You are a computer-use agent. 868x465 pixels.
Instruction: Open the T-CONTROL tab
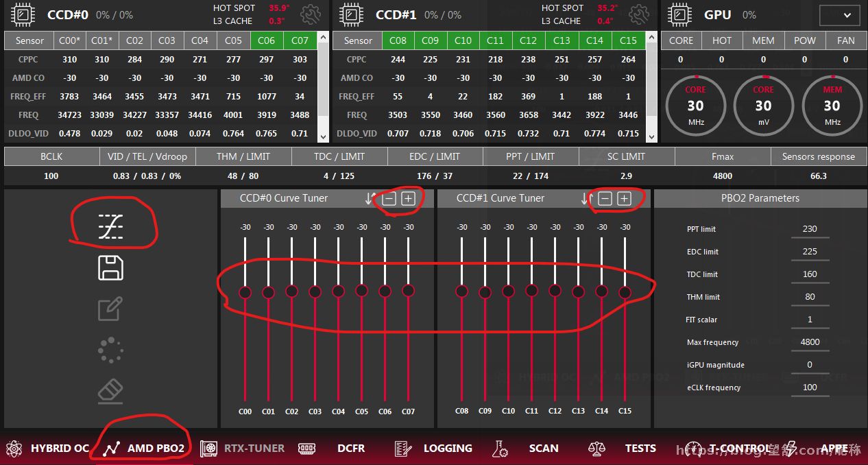pyautogui.click(x=727, y=449)
